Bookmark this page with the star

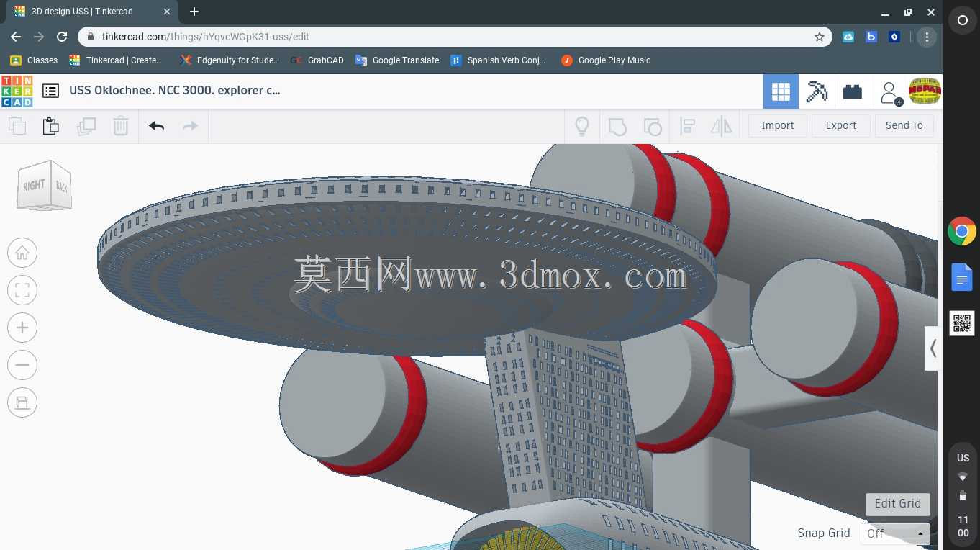tap(819, 37)
